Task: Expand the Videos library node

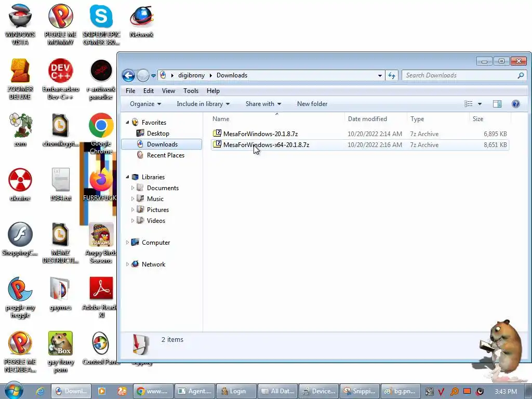Action: tap(132, 220)
